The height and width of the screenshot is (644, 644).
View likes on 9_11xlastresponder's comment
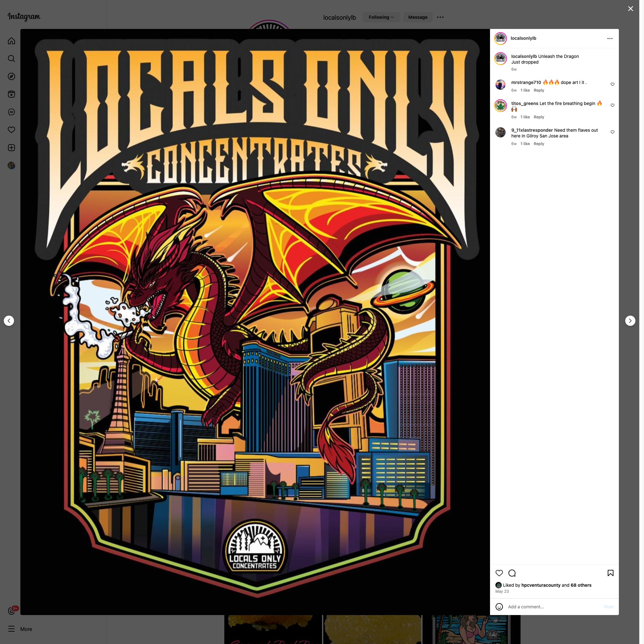[525, 144]
